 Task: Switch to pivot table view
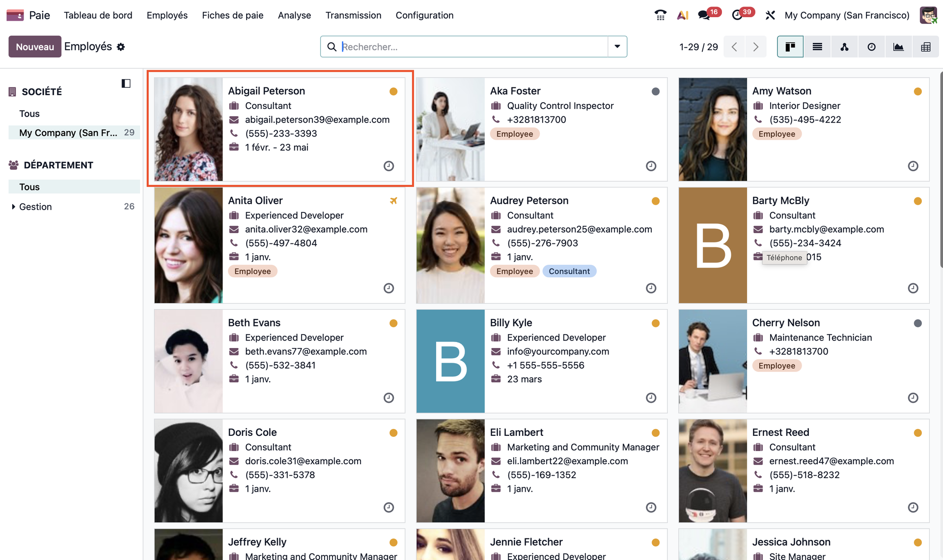tap(925, 47)
